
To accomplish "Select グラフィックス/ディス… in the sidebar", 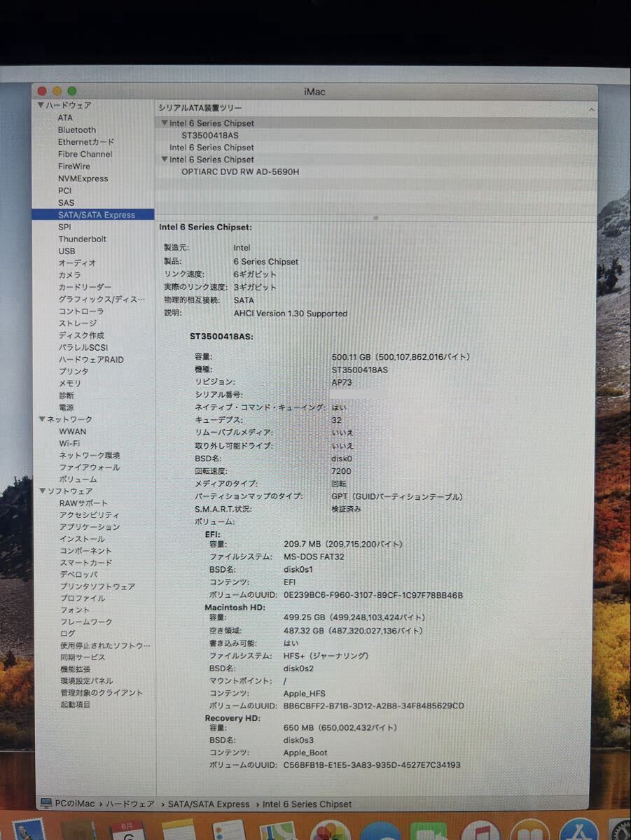I will coord(102,299).
